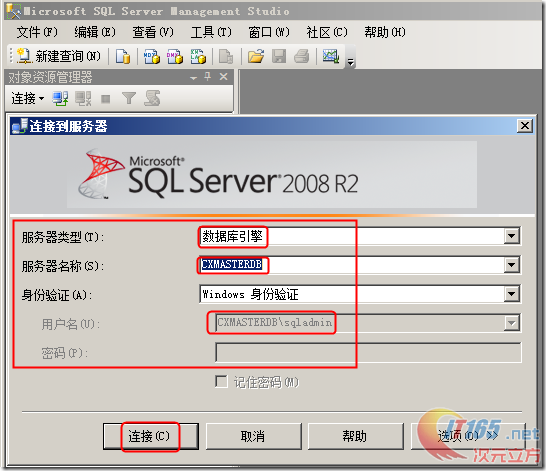Open the File (文件) menu

tap(37, 32)
